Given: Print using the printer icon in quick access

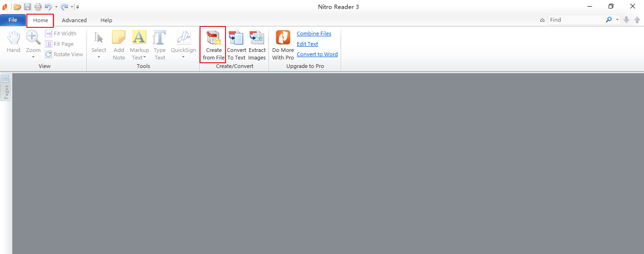Looking at the screenshot, I should (x=38, y=7).
